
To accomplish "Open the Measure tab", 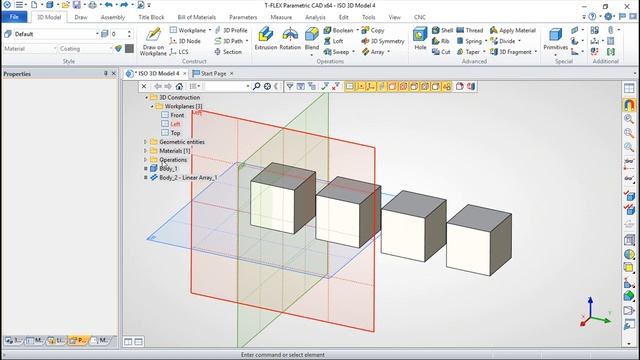I will tap(281, 17).
